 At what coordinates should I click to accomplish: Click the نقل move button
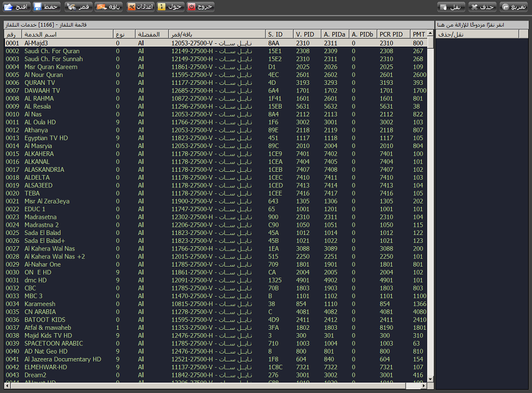(x=451, y=7)
